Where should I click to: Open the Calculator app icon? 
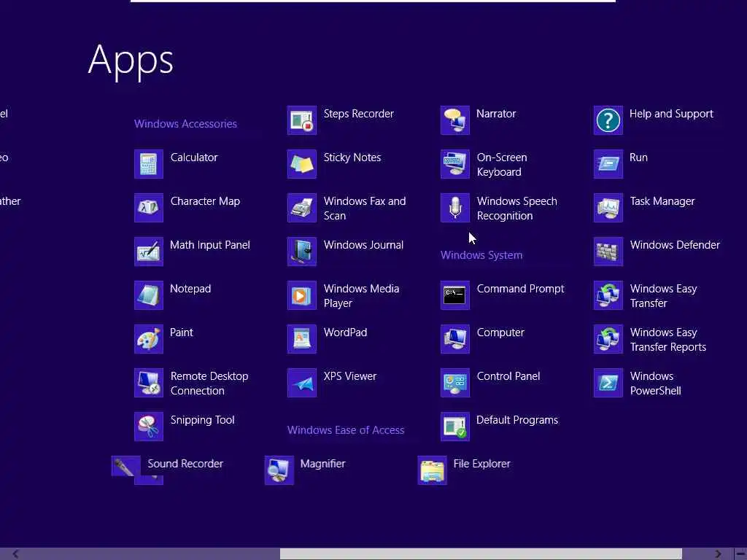(149, 164)
